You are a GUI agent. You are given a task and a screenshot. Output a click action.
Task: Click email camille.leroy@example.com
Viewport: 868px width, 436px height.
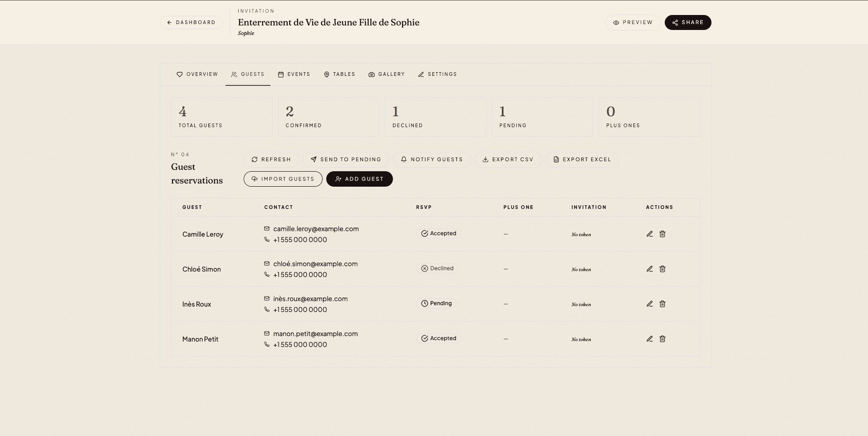316,229
